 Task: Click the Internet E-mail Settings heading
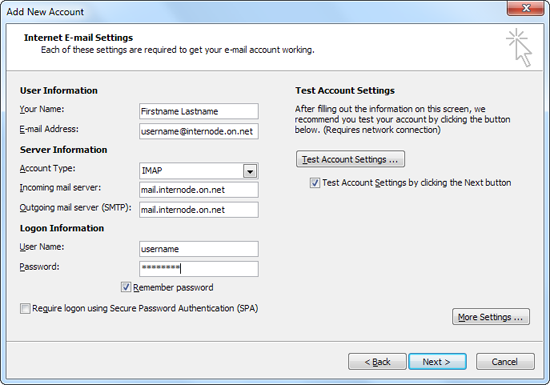pyautogui.click(x=78, y=38)
